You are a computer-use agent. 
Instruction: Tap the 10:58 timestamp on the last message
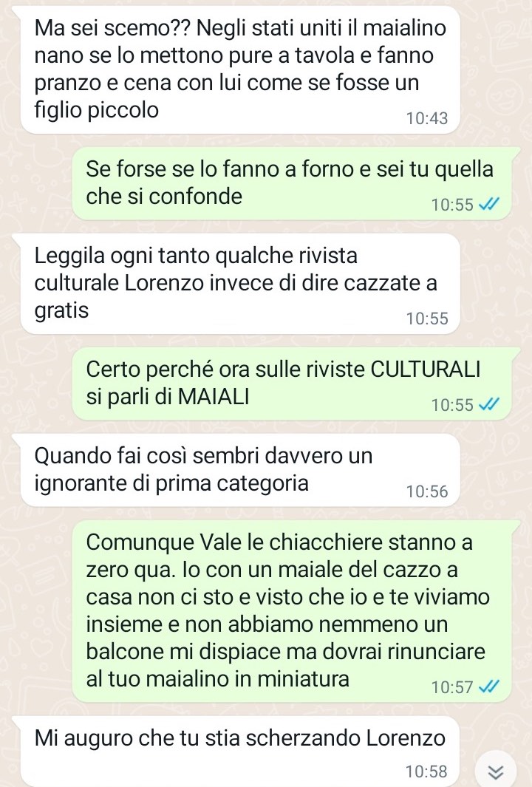click(x=426, y=771)
